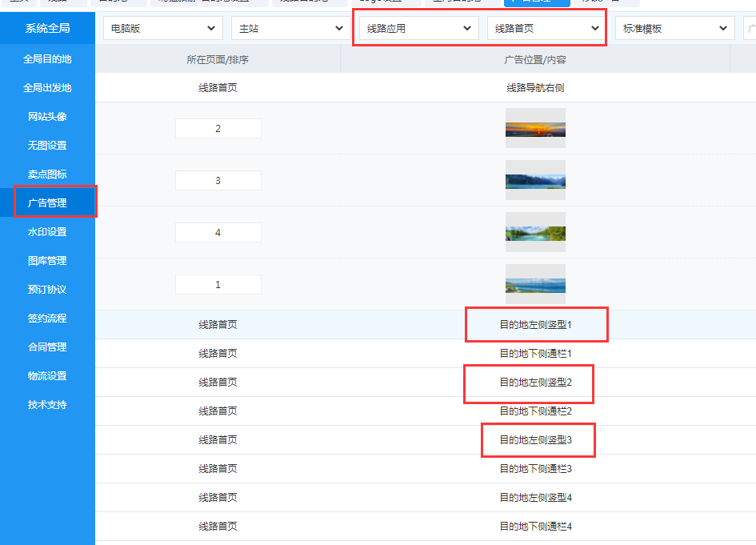
Task: Open the mountain lake thumbnail in row 3
Action: pyautogui.click(x=535, y=180)
